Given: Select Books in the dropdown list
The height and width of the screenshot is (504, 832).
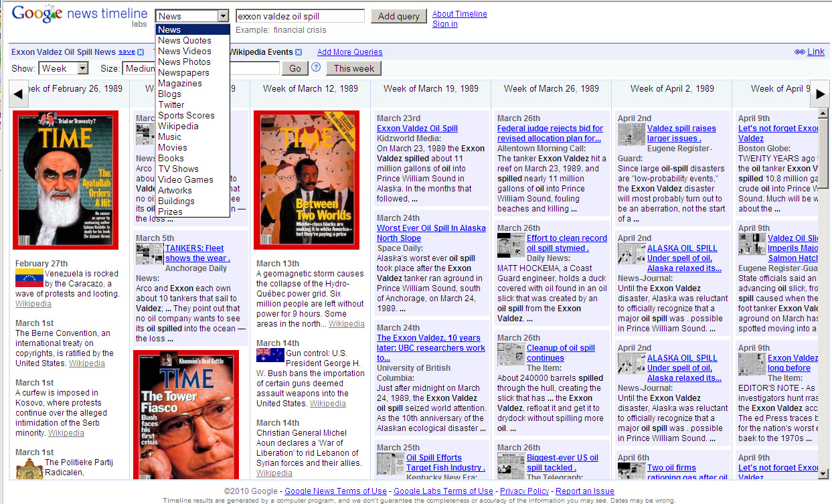Looking at the screenshot, I should [x=193, y=158].
